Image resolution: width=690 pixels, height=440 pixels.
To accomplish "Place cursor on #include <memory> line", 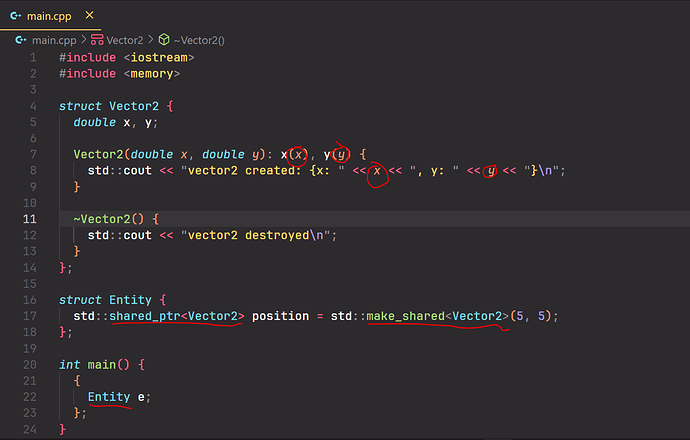I will pos(120,73).
